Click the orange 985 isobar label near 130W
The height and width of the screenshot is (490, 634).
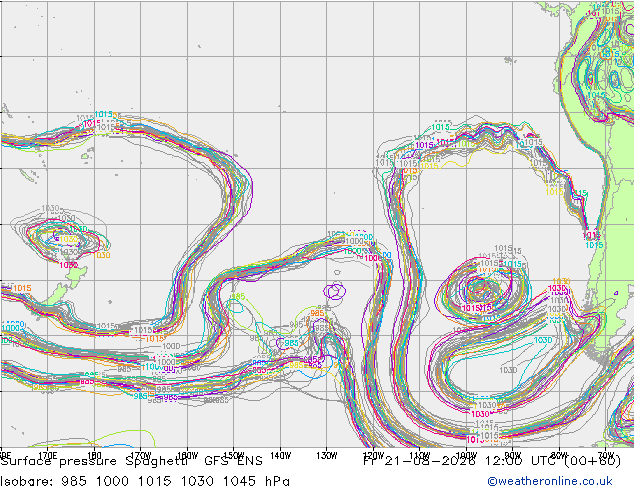[317, 313]
